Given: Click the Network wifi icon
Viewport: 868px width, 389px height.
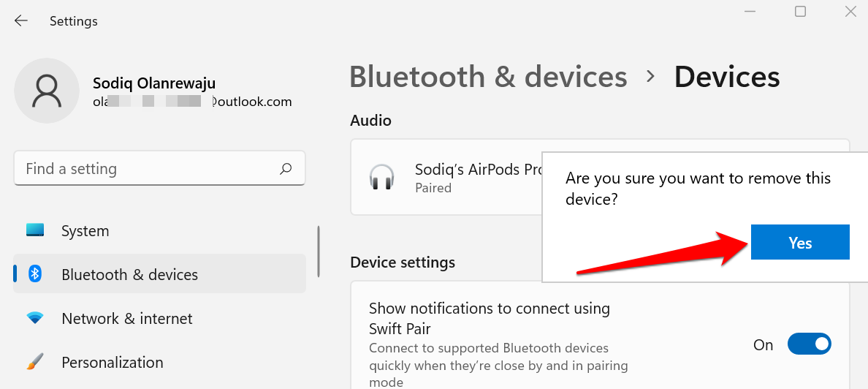Looking at the screenshot, I should (35, 318).
